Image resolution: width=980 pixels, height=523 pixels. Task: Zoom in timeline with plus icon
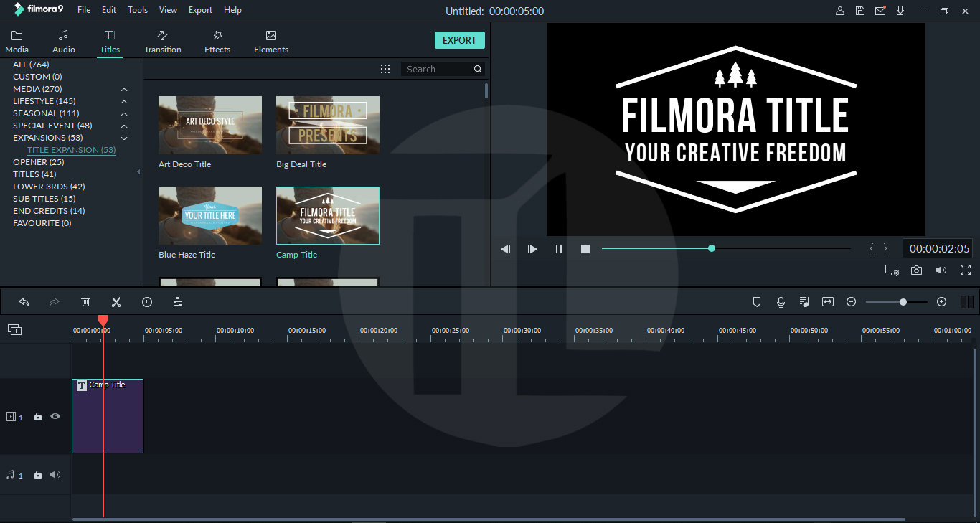point(942,302)
